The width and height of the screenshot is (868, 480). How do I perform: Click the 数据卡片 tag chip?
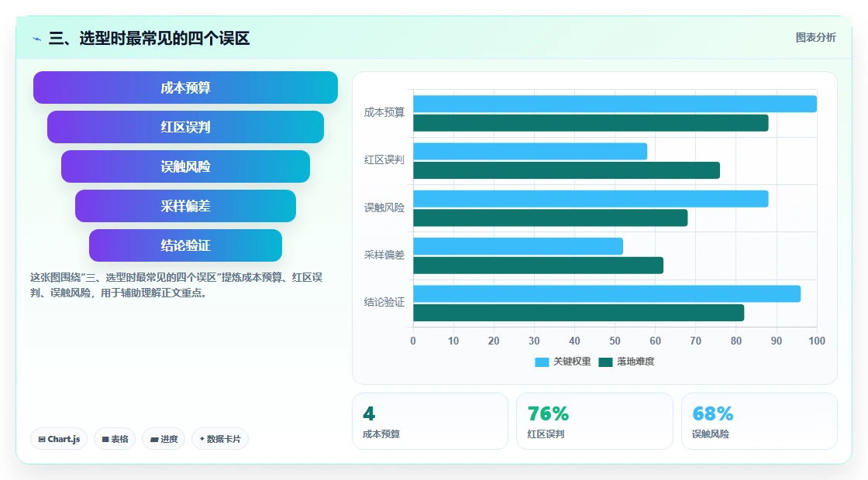click(220, 439)
